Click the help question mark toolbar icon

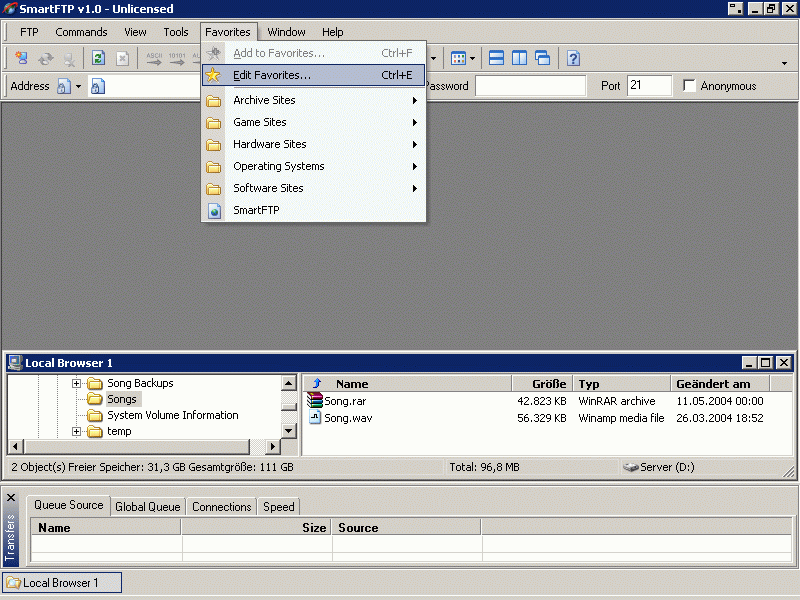(x=573, y=59)
